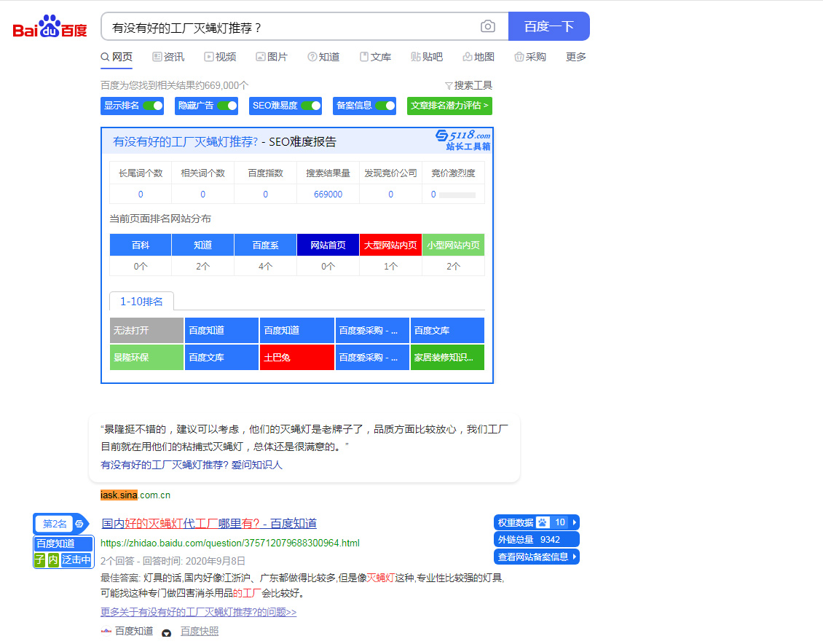Open the 更多 dropdown menu
This screenshot has width=823, height=644.
click(x=575, y=56)
